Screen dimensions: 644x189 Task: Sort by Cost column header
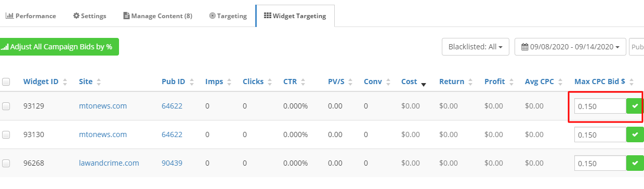click(x=414, y=82)
